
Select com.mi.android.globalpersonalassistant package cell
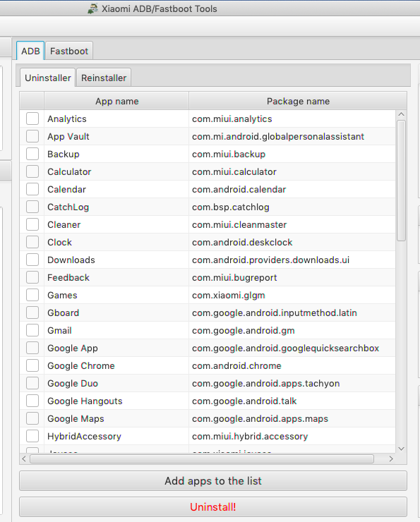click(292, 136)
